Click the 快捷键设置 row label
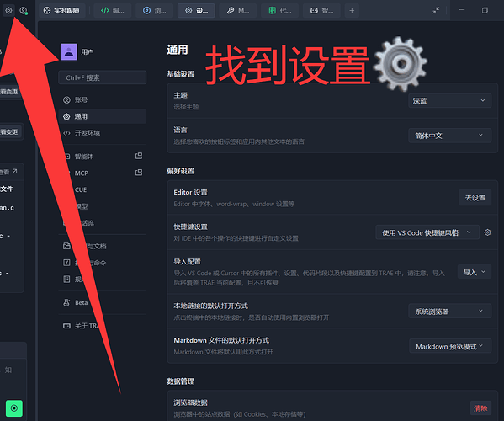504x421 pixels. coord(191,226)
